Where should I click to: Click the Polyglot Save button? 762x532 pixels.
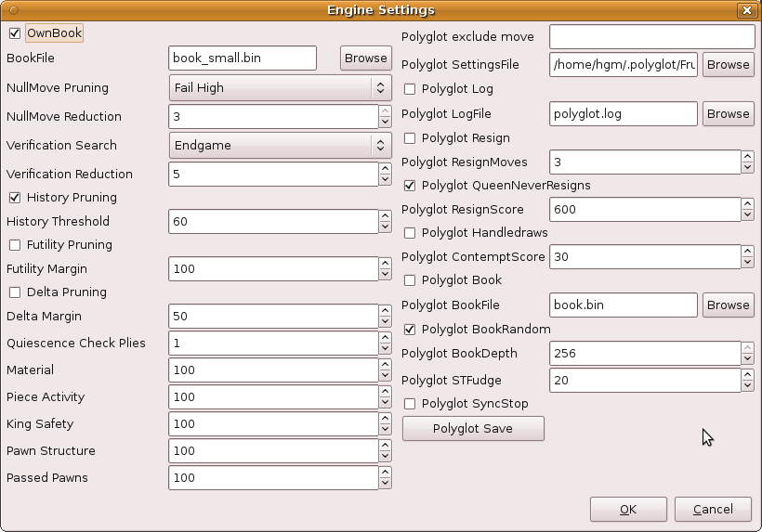click(473, 429)
